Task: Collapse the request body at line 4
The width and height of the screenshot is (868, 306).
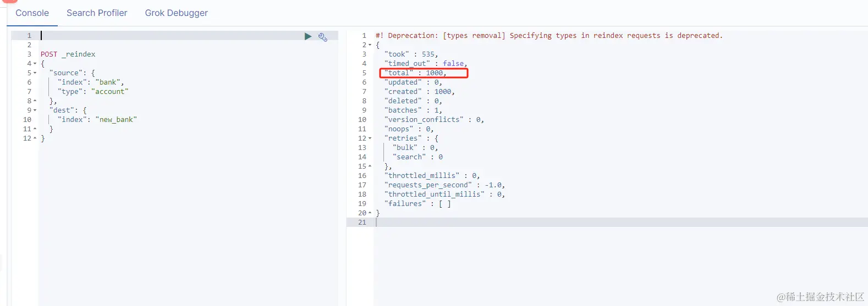Action: (35, 64)
